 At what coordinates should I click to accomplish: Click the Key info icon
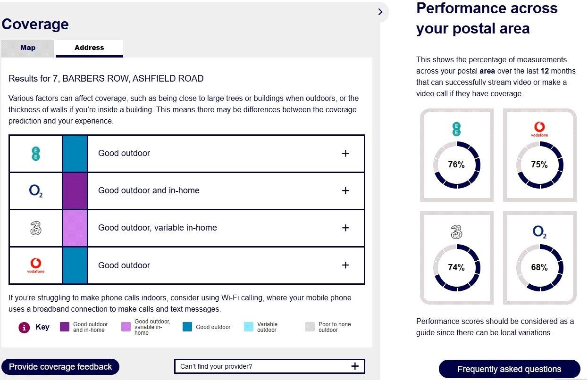[24, 327]
